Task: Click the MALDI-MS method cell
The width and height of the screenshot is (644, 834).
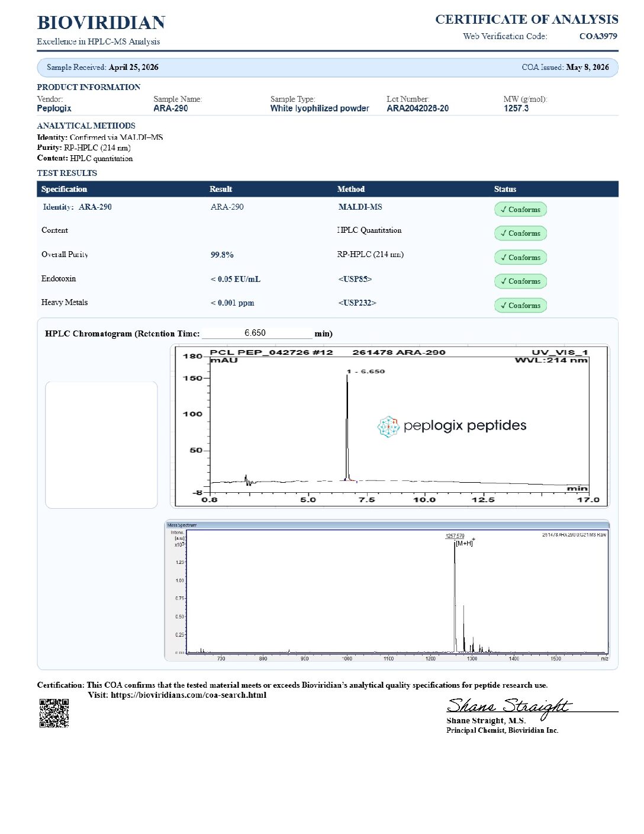Action: tap(360, 207)
